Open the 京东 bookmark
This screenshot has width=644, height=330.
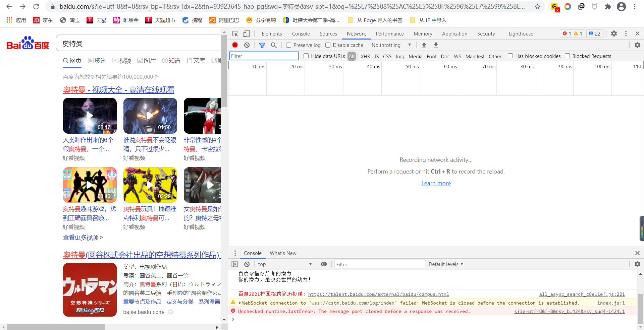pyautogui.click(x=43, y=20)
